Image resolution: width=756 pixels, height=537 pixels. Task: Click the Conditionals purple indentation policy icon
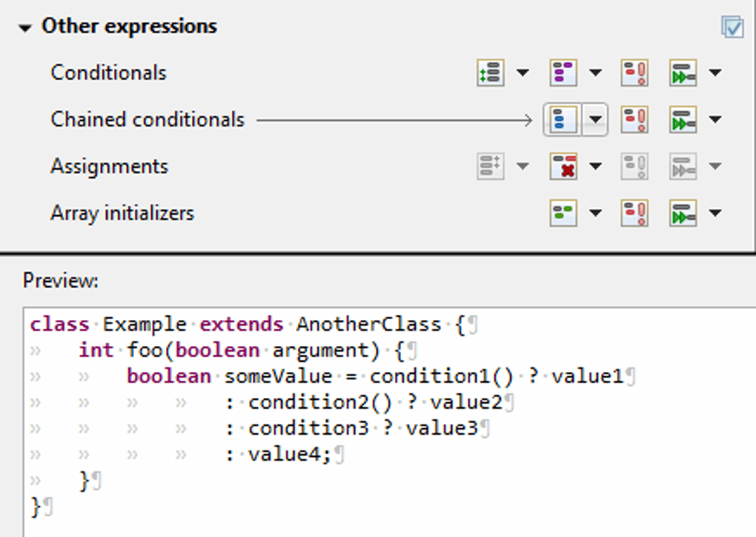(x=563, y=73)
